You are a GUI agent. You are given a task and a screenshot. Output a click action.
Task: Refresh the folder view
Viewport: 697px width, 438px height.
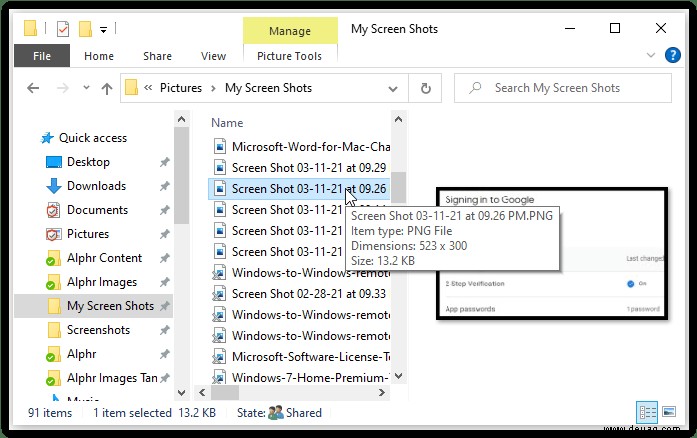tap(425, 88)
